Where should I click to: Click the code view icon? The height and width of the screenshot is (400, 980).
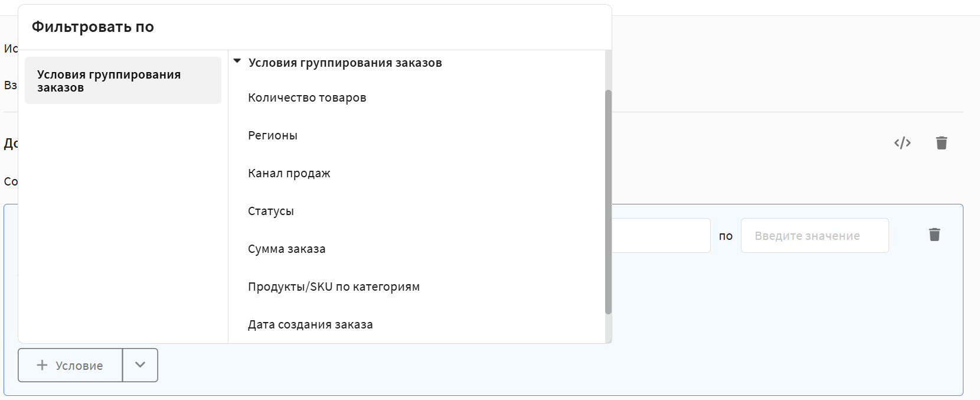click(x=902, y=143)
